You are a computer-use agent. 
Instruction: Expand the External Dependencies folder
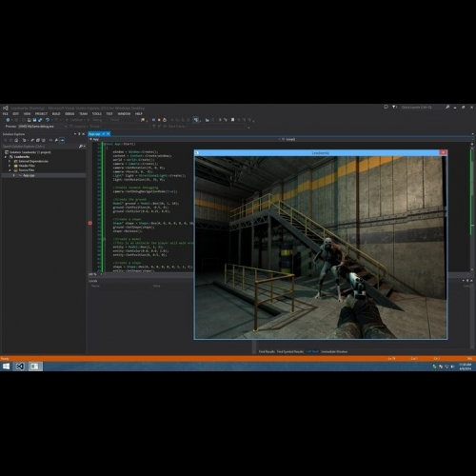10,161
